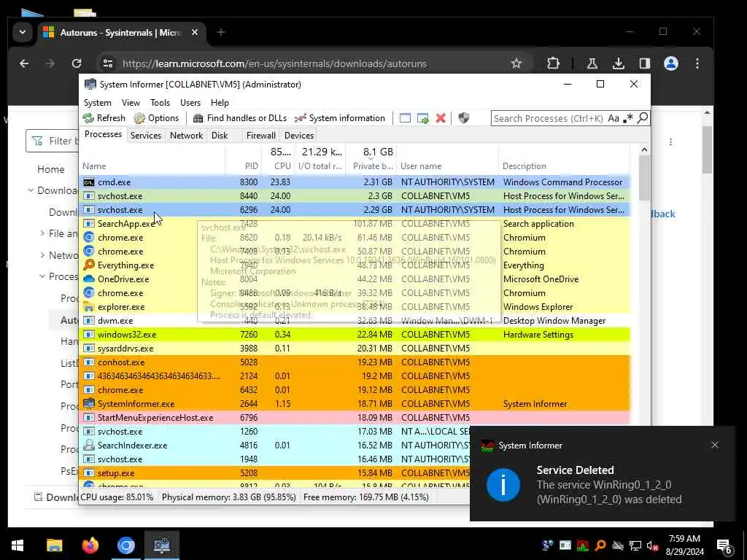Select svchost.exe with PID 8440
747x560 pixels.
355,196
